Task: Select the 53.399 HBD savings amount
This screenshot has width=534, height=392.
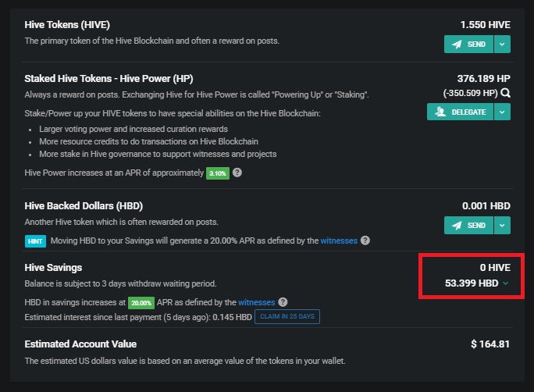Action: pyautogui.click(x=472, y=283)
